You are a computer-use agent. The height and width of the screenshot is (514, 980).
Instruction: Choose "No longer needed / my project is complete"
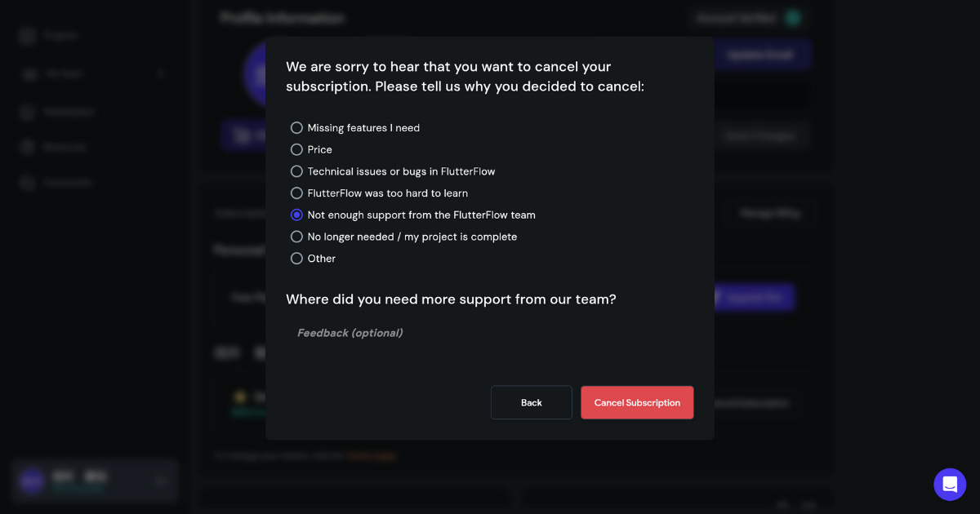tap(296, 237)
